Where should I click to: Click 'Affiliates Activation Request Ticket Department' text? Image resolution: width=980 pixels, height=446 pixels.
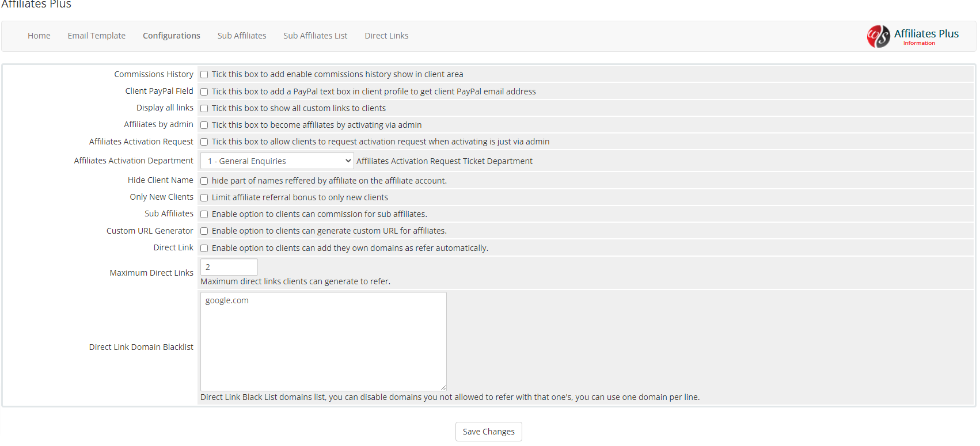(445, 161)
